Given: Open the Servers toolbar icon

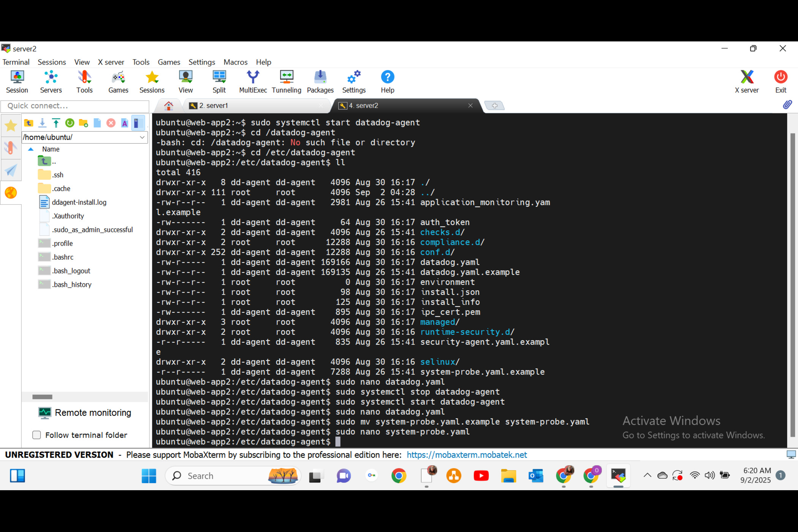Looking at the screenshot, I should (51, 82).
